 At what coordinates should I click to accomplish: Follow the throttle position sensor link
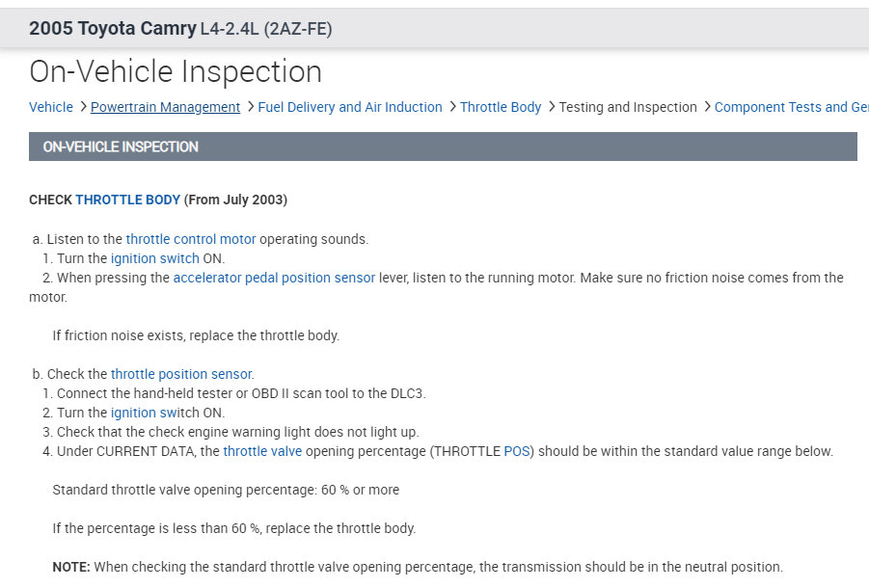(181, 374)
